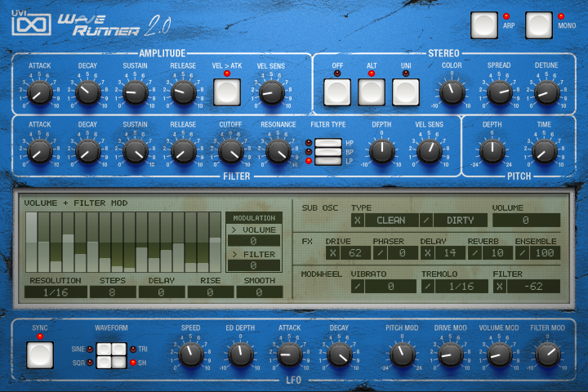Click the STEPS value field

click(113, 292)
